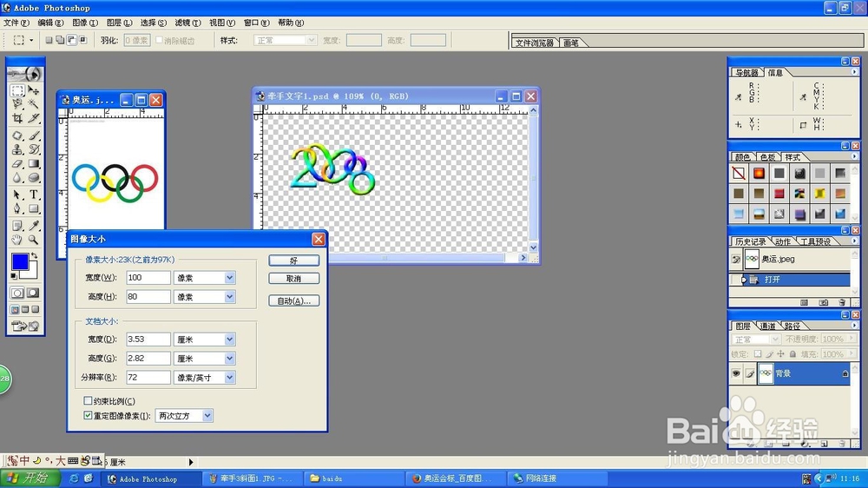
Task: Select the Notes tool
Action: pos(17,226)
